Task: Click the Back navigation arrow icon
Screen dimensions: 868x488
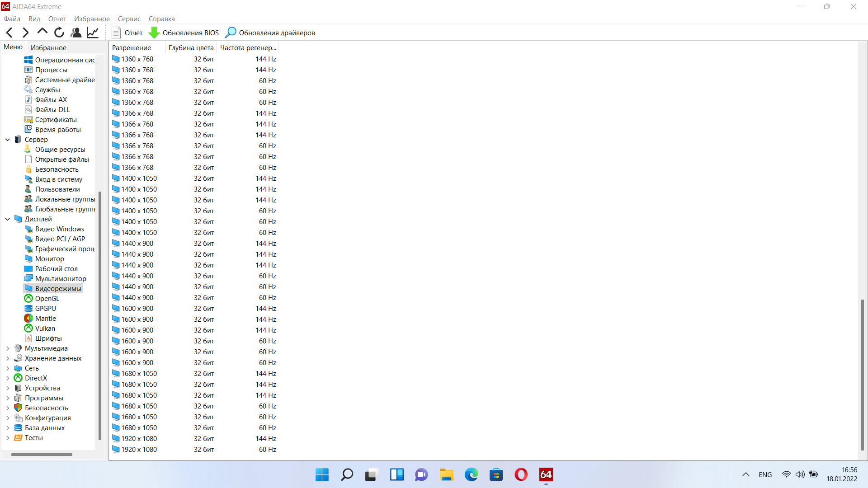Action: 9,33
